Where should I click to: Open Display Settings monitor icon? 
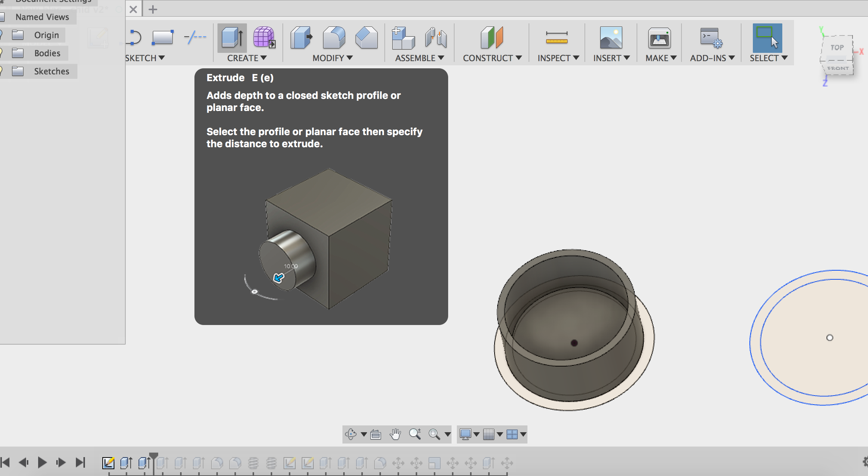click(466, 434)
